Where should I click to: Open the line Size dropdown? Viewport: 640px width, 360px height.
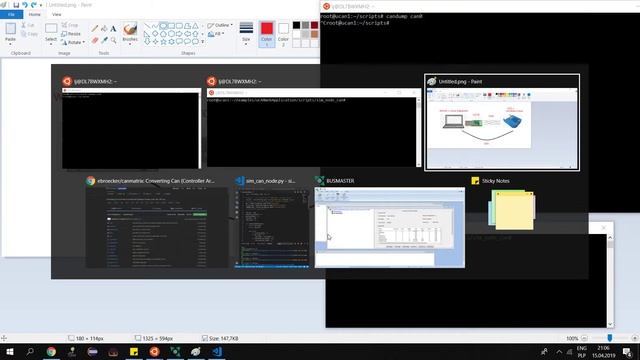246,33
